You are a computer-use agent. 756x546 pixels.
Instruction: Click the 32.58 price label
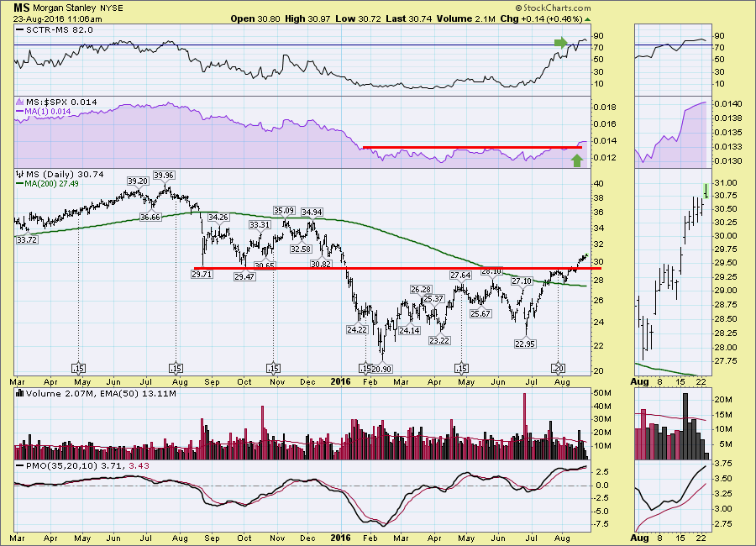301,249
